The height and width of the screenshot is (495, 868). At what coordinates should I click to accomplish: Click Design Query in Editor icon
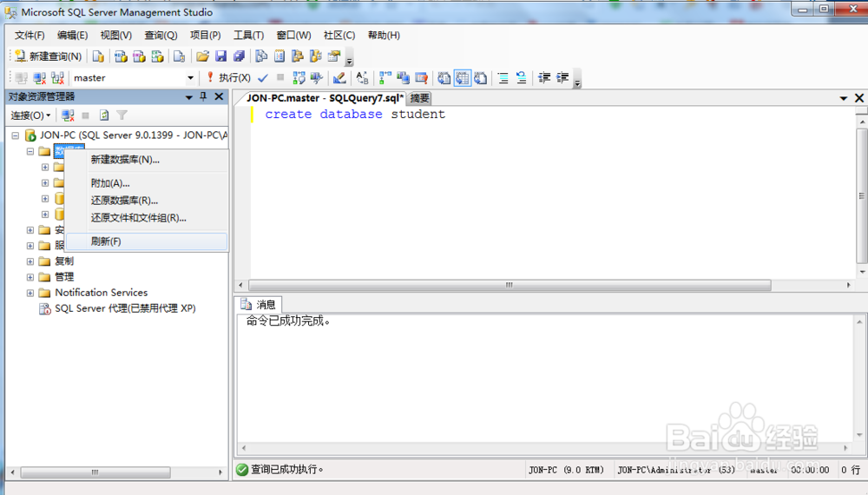click(x=339, y=78)
